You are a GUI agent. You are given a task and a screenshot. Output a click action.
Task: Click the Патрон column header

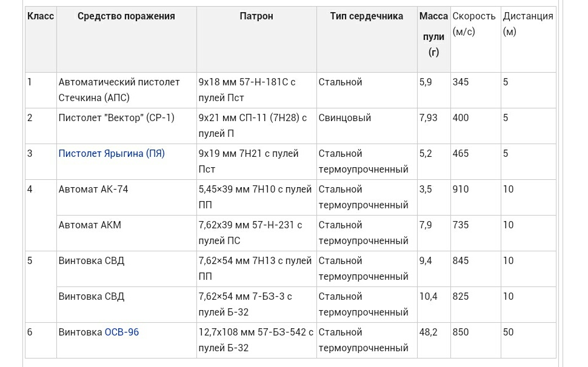click(x=256, y=16)
